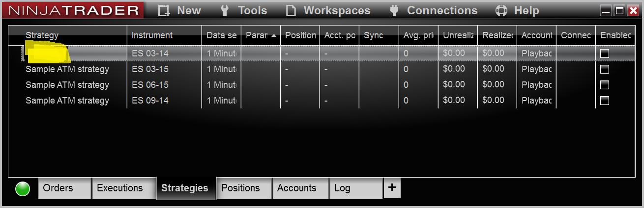Enable the ES 03-15 strategy checkbox
The image size is (644, 209).
pos(605,69)
